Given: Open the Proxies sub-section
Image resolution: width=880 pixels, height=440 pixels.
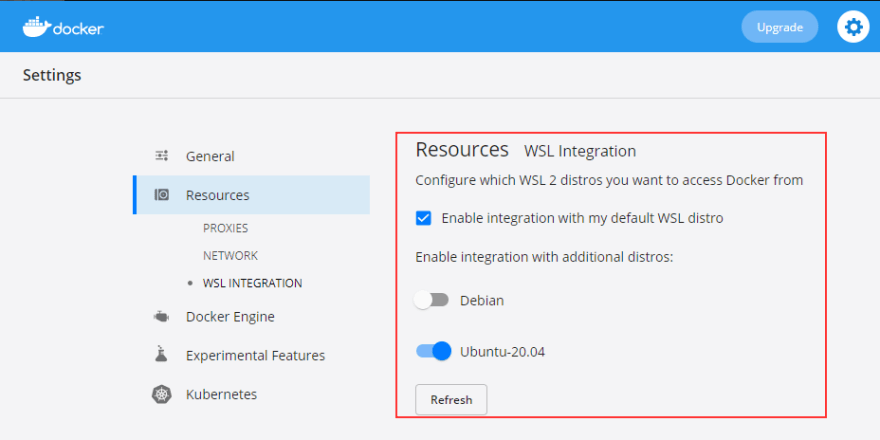Looking at the screenshot, I should coord(226,228).
